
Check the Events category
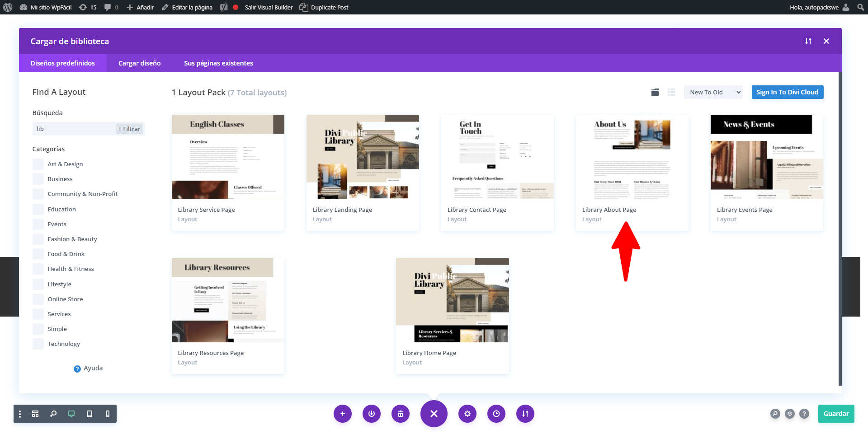click(x=38, y=224)
